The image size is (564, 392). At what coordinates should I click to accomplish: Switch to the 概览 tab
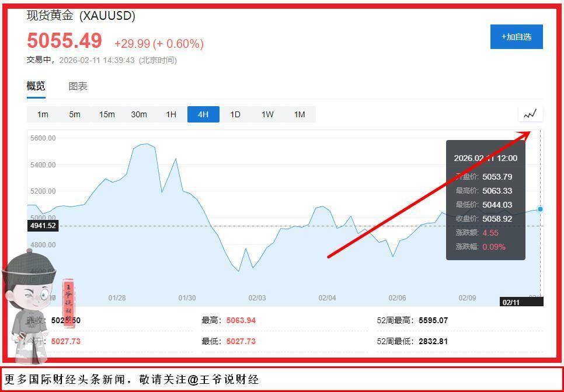pyautogui.click(x=36, y=86)
